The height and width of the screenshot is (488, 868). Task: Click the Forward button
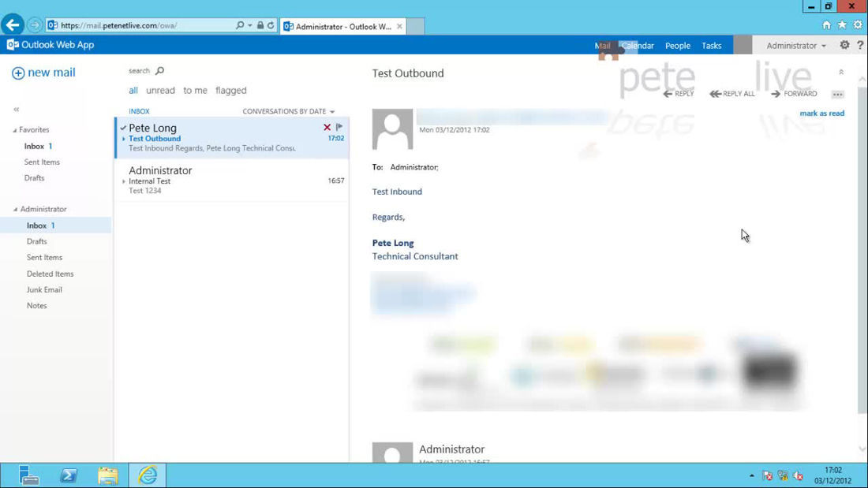794,94
